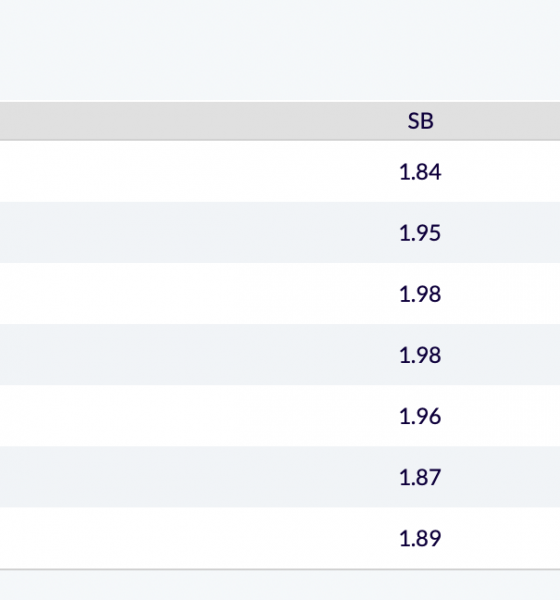560x600 pixels.
Task: Choose the second 1.98 SB odds
Action: [420, 355]
